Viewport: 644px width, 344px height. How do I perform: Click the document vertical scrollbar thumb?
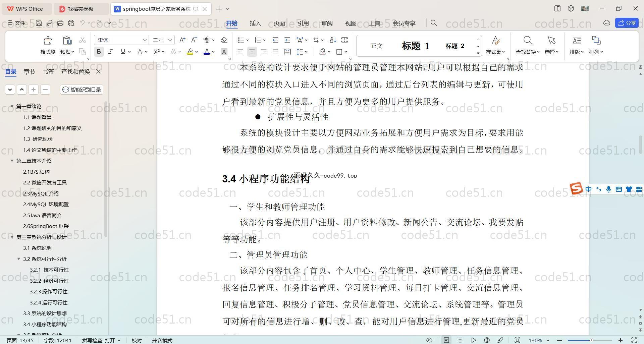coord(640,145)
